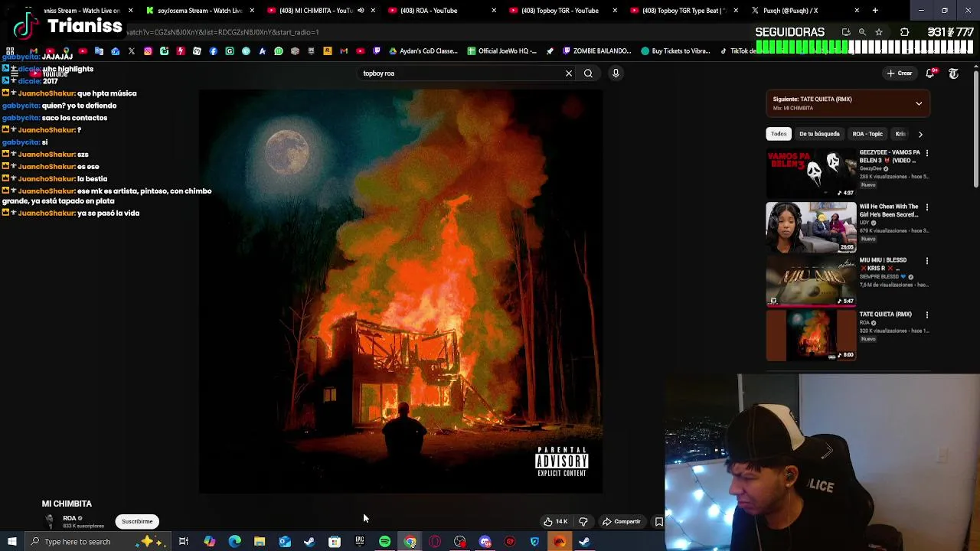Screen dimensions: 980x551
Task: Run the YouTube search with the magnifier
Action: [x=588, y=73]
